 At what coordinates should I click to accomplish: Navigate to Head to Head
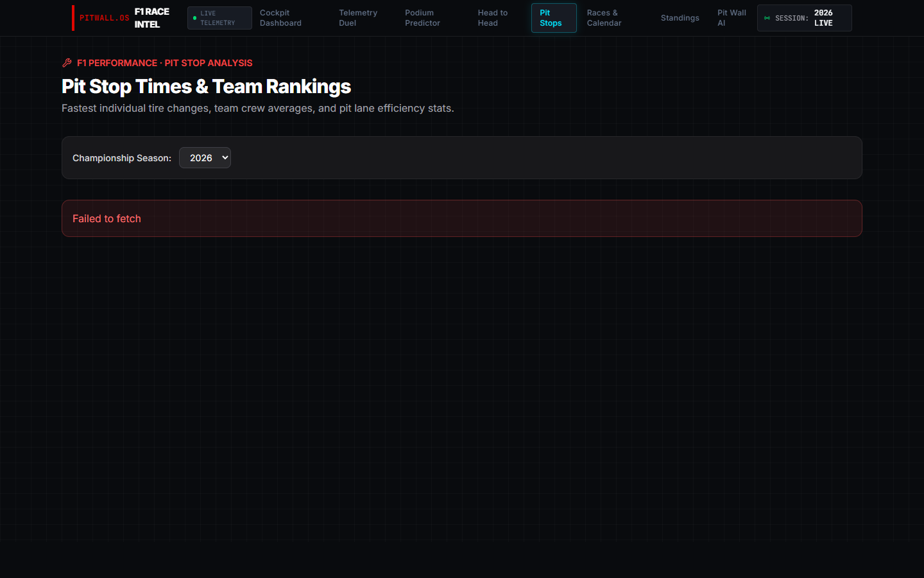pyautogui.click(x=493, y=18)
